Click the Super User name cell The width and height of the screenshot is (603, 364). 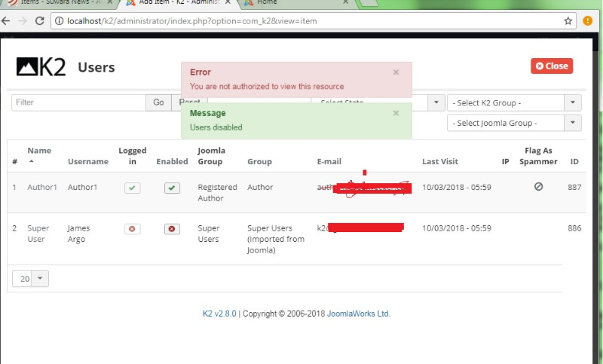(38, 234)
